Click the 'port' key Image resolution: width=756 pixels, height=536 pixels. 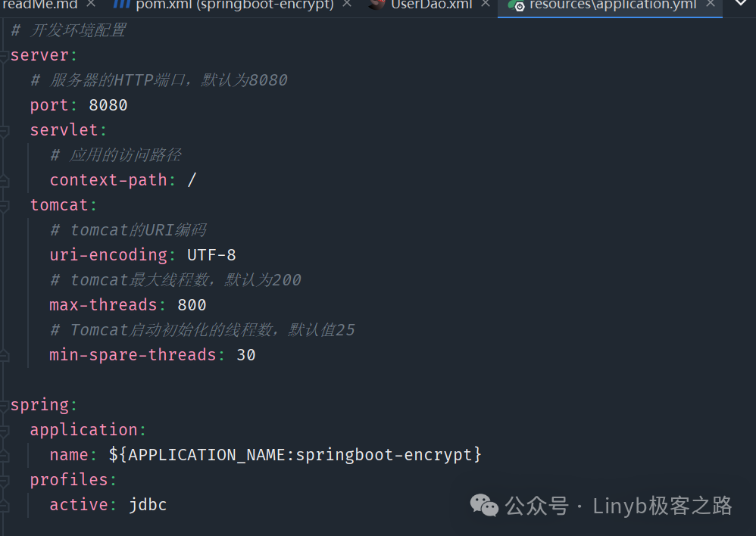49,105
